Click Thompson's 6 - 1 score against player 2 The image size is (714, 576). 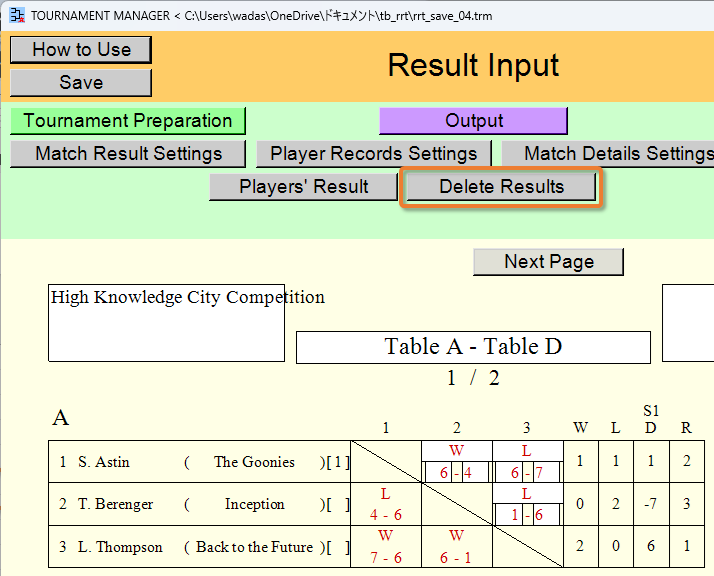tap(456, 557)
